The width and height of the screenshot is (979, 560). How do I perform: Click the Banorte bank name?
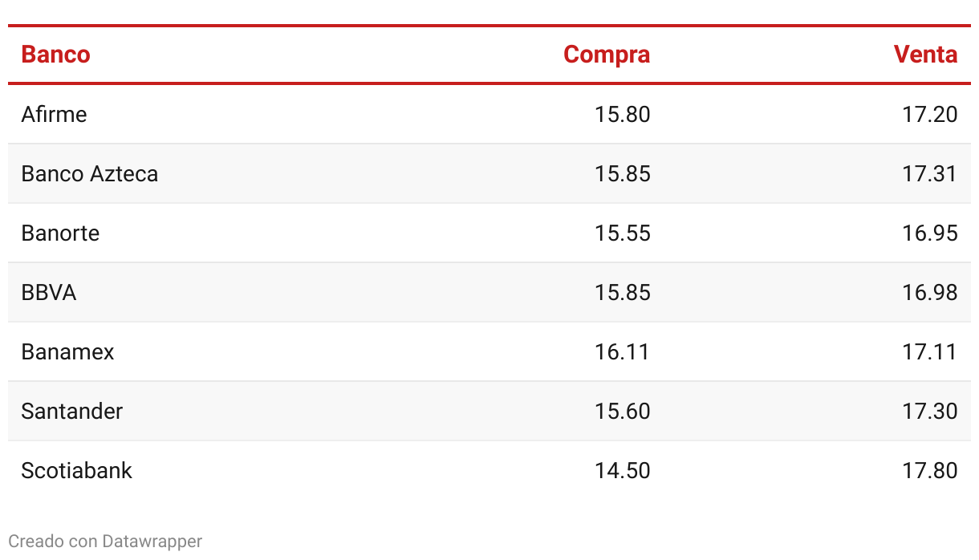pyautogui.click(x=61, y=233)
